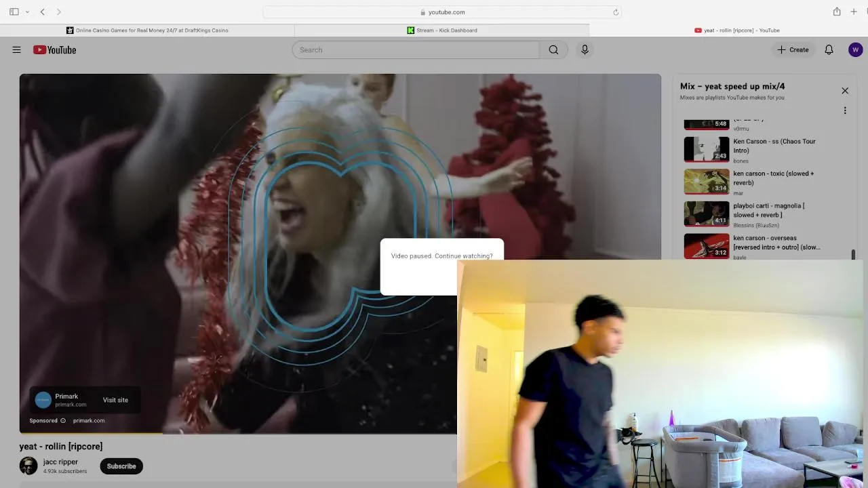Close the yeat speed up mix panel
The width and height of the screenshot is (868, 488).
click(845, 91)
